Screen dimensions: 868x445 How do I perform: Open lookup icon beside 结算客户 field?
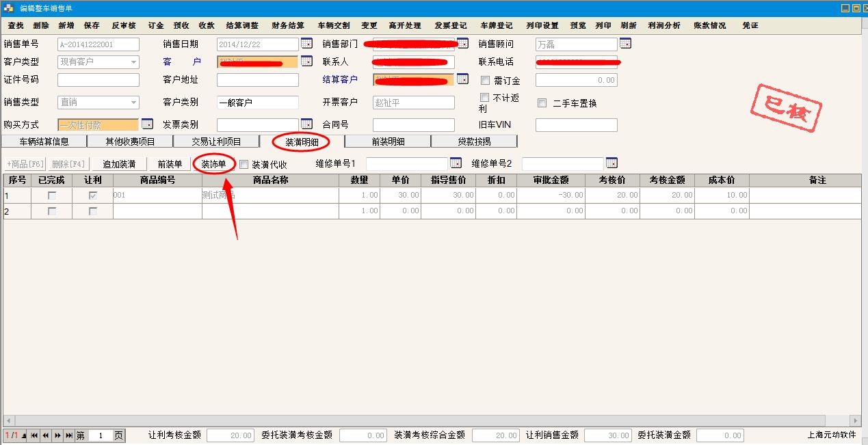[462, 79]
